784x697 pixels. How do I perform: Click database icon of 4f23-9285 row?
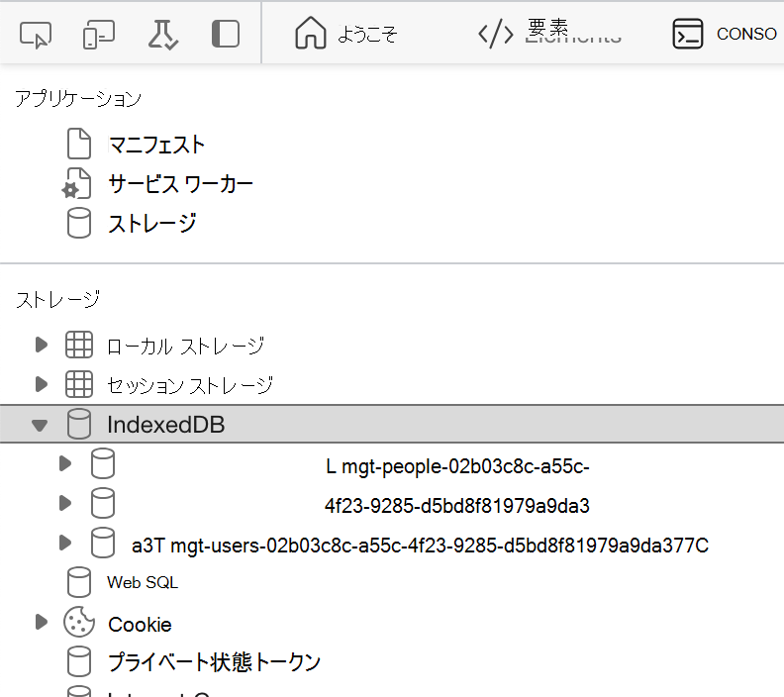click(103, 503)
